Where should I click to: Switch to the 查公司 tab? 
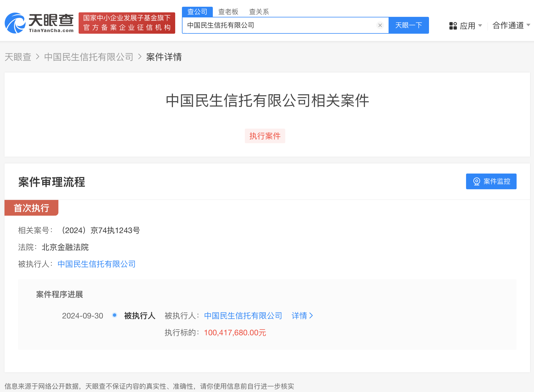click(197, 12)
